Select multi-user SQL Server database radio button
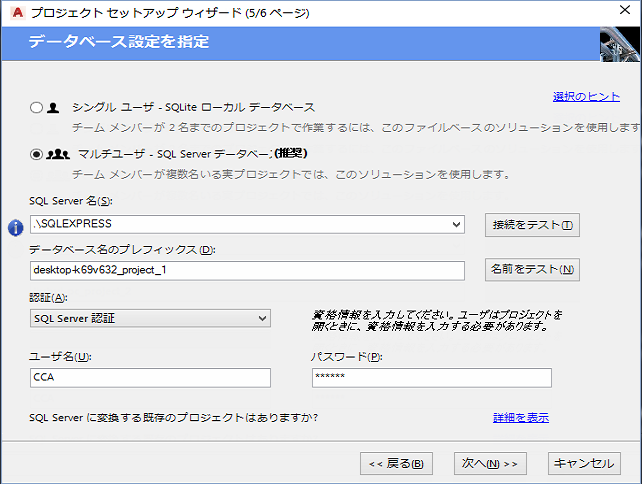Screen dimensions: 642x484 pyautogui.click(x=36, y=154)
